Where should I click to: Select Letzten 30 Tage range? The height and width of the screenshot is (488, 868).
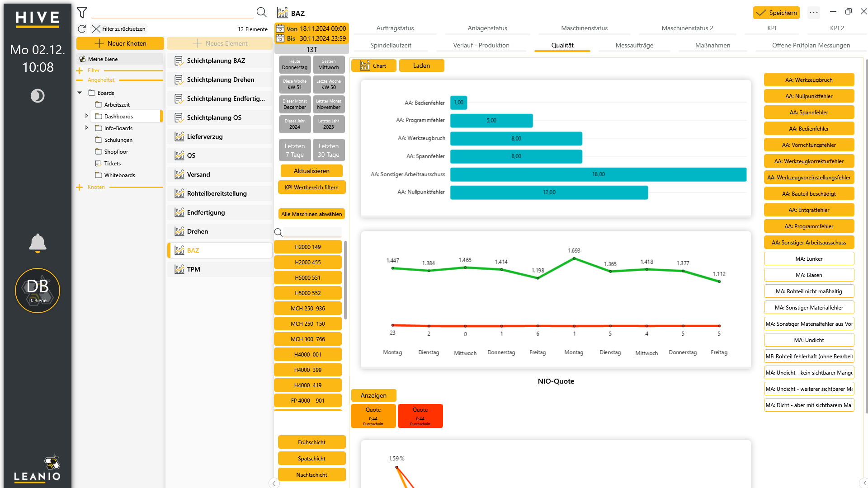click(x=328, y=150)
